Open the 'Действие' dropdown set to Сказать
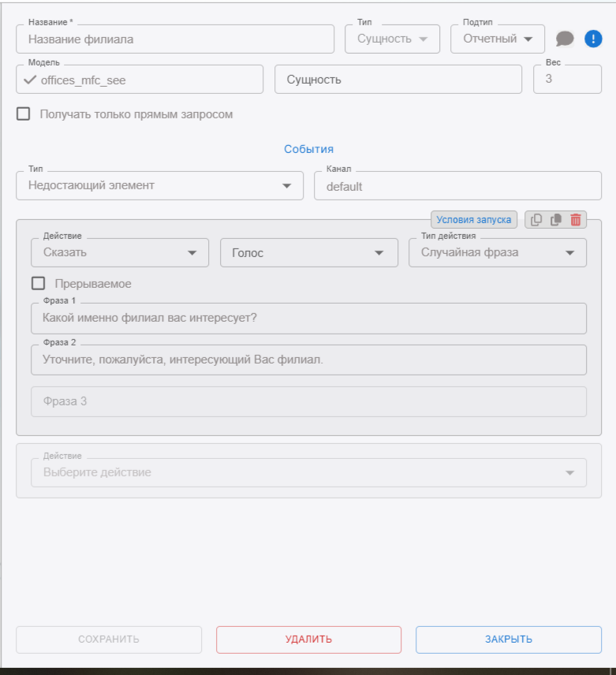The height and width of the screenshot is (675, 616). pos(120,253)
